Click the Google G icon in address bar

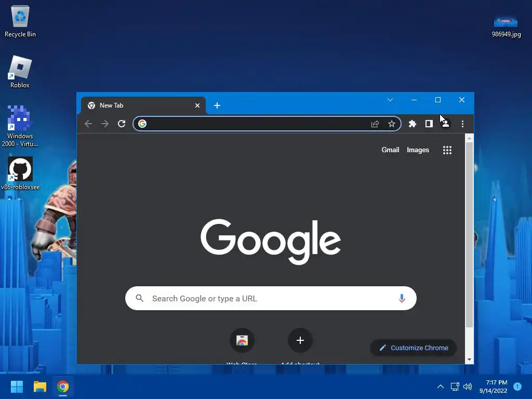point(142,124)
